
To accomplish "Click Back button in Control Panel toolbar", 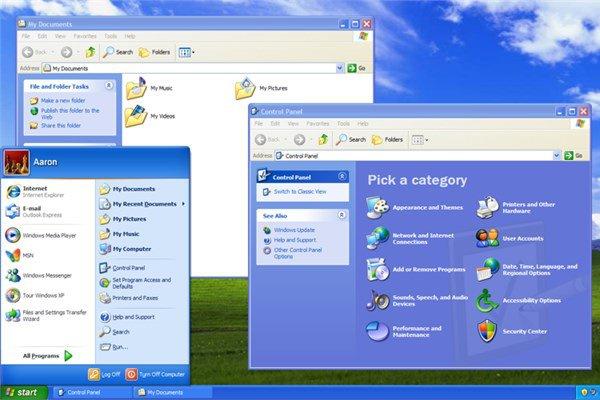I will (x=267, y=140).
